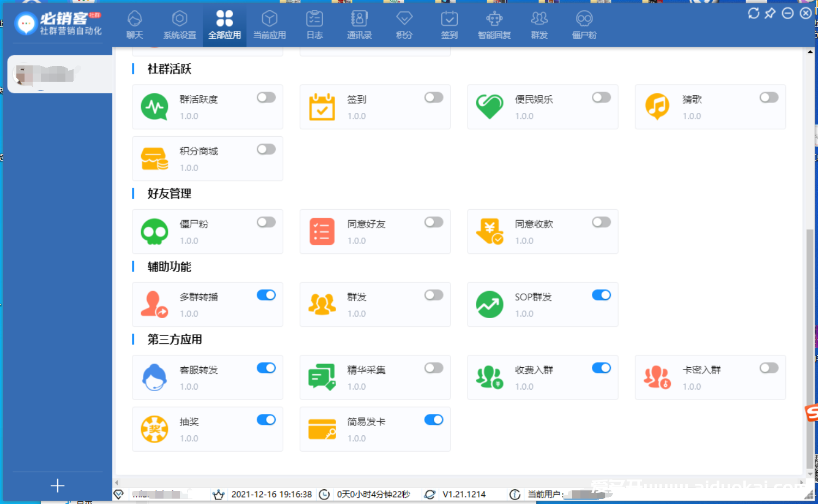Click the 简易发卡 orange card icon
This screenshot has width=818, height=504.
pos(322,429)
